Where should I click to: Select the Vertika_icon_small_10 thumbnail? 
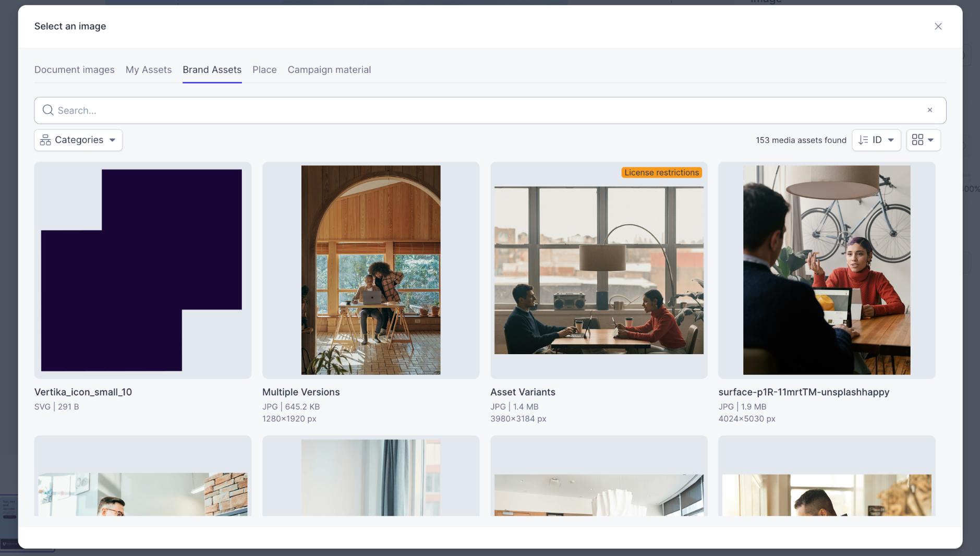click(143, 270)
